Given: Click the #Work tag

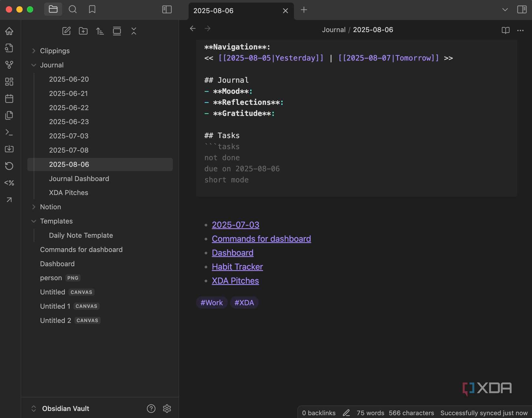Looking at the screenshot, I should (x=212, y=302).
